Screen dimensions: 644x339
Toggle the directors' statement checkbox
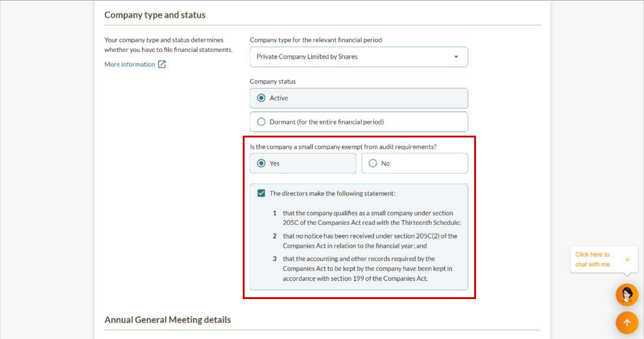261,193
